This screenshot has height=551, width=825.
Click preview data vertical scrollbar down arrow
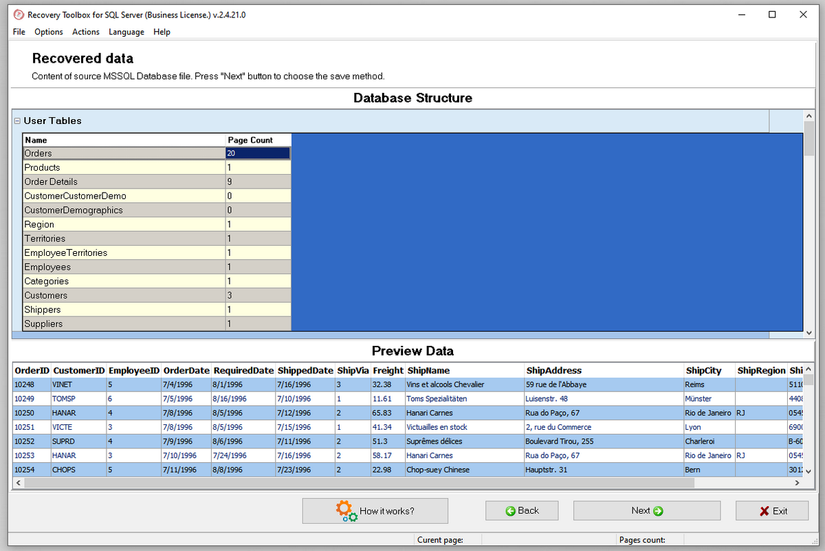point(809,472)
